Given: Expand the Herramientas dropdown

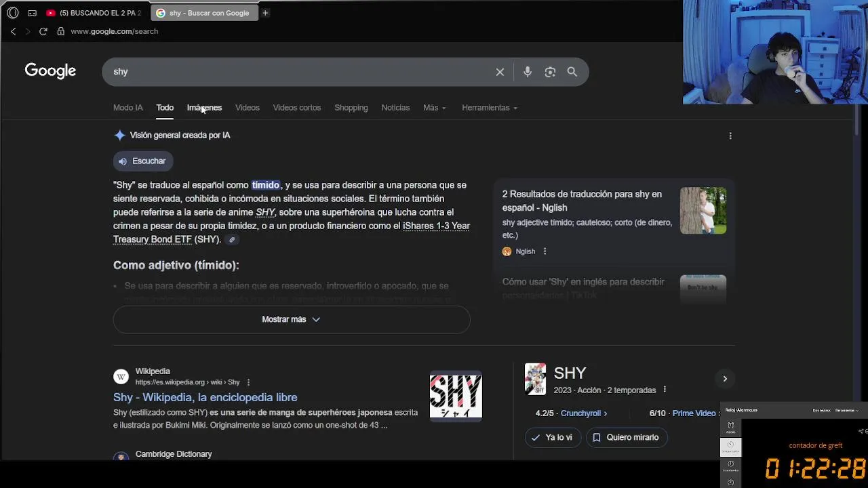Looking at the screenshot, I should [490, 108].
